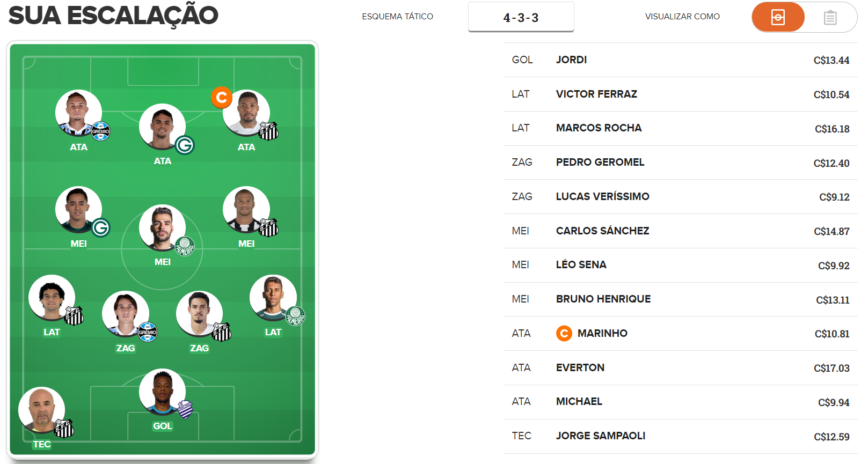
Task: Click the orange captain badge on the pitch
Action: [222, 98]
